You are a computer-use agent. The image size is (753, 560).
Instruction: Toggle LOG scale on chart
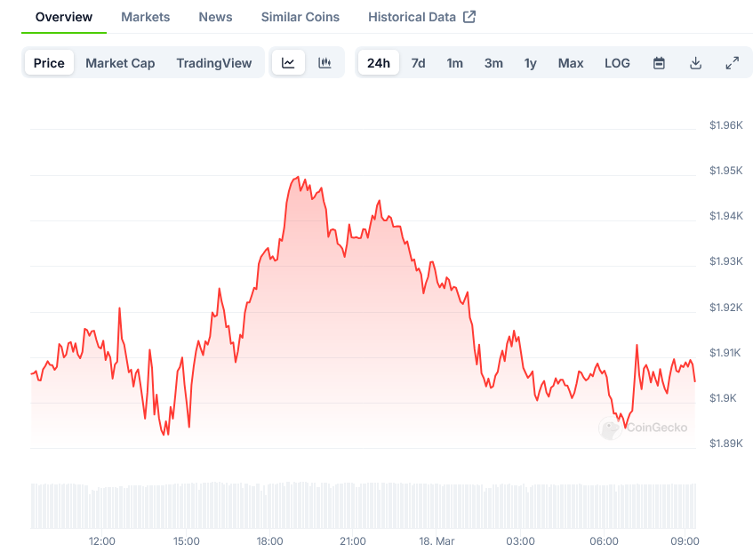point(617,63)
